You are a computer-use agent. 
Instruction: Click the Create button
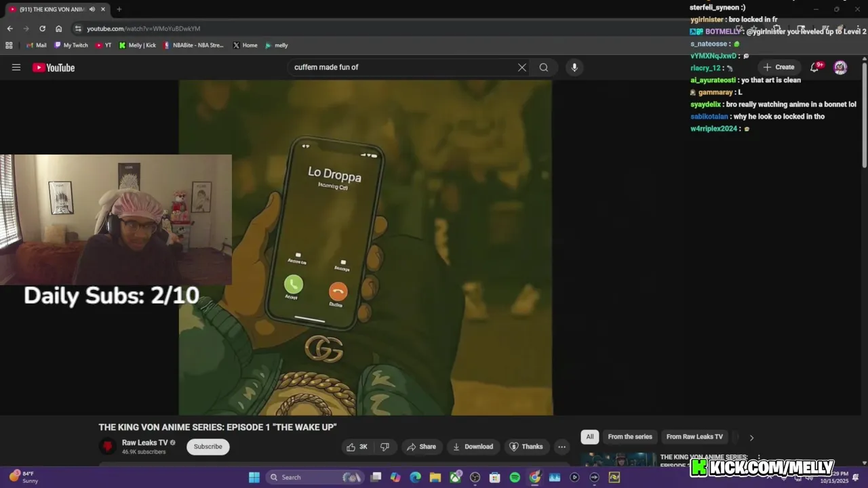pyautogui.click(x=778, y=67)
